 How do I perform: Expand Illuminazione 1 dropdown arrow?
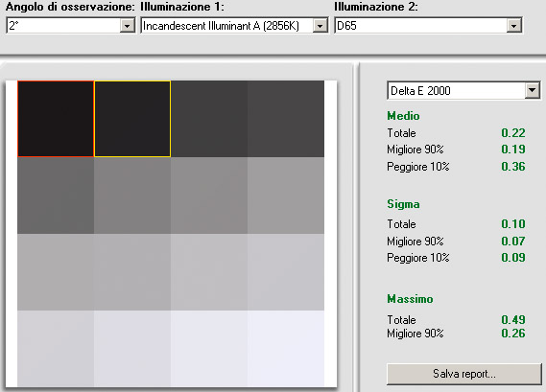point(320,26)
